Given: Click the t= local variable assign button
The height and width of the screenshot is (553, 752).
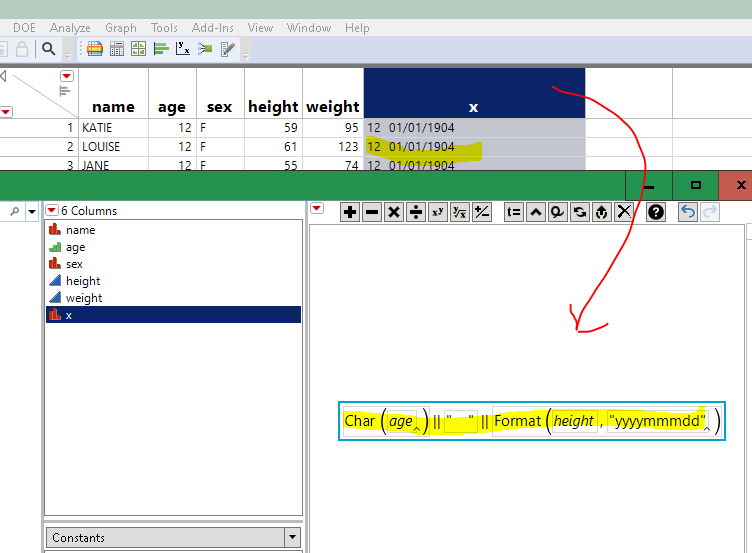Looking at the screenshot, I should 514,212.
